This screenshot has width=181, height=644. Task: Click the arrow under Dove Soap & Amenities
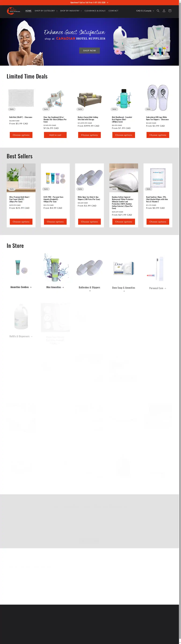pos(124,291)
